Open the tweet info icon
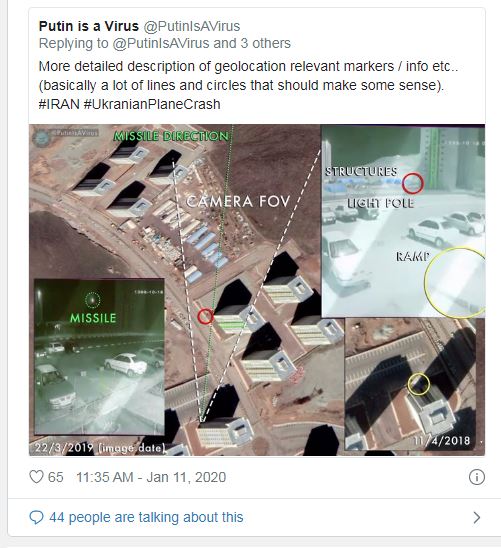This screenshot has width=501, height=548. [477, 477]
